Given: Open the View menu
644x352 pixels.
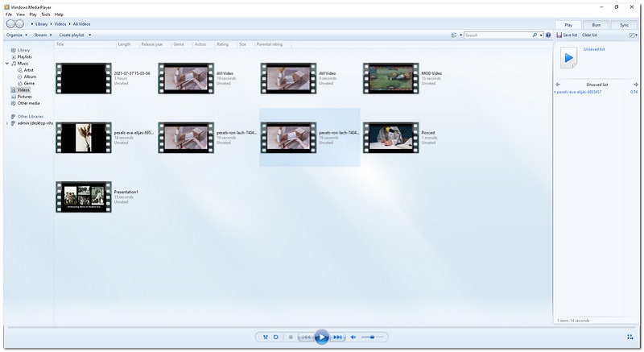Looking at the screenshot, I should tap(20, 14).
